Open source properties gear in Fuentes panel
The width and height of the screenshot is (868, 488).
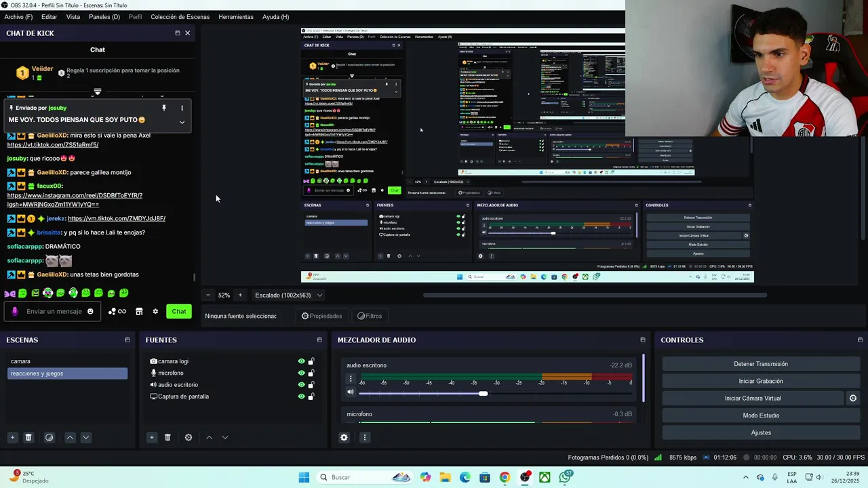(x=189, y=438)
